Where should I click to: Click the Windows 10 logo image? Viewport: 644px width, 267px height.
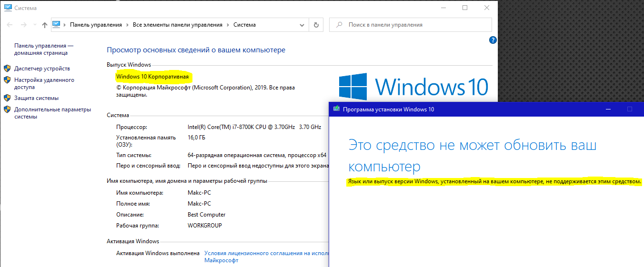[x=414, y=87]
